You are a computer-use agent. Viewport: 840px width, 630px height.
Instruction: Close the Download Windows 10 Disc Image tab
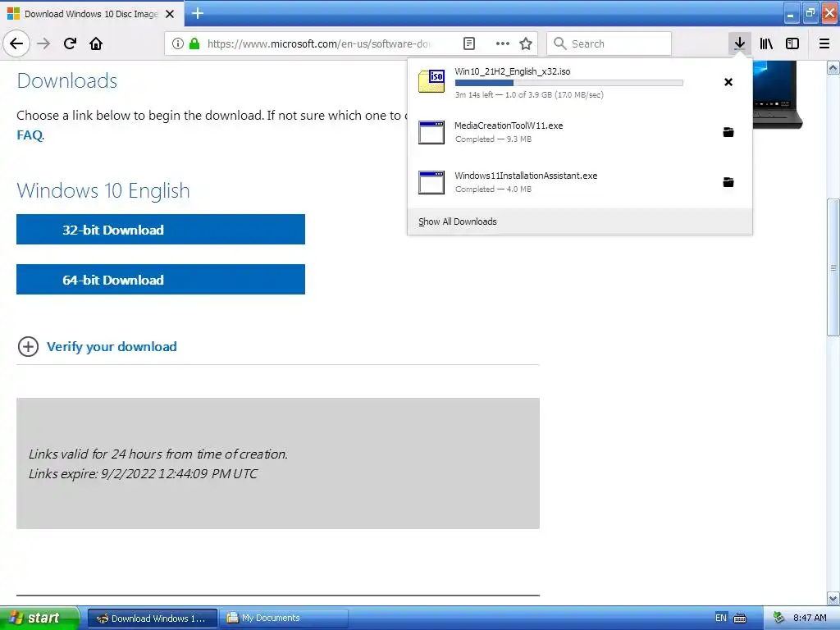[170, 14]
